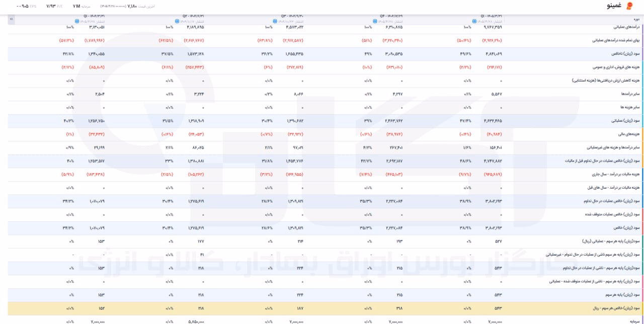Click the P/E value 7/93 in header

point(52,6)
